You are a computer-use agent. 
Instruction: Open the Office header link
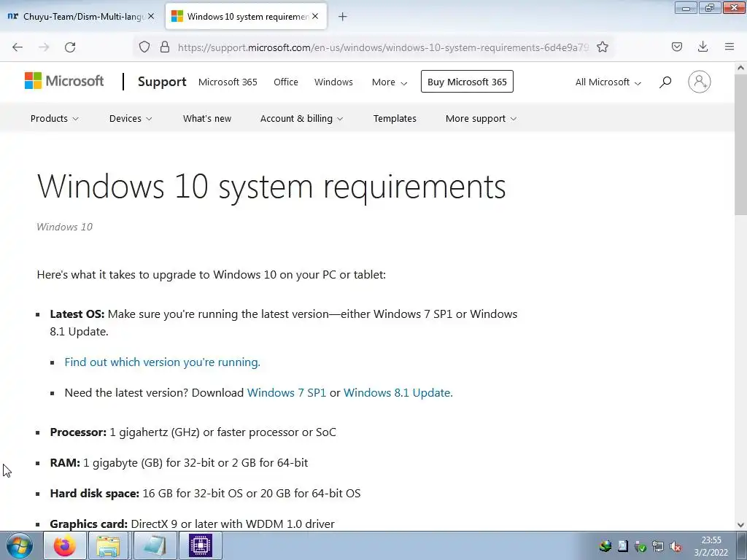286,82
